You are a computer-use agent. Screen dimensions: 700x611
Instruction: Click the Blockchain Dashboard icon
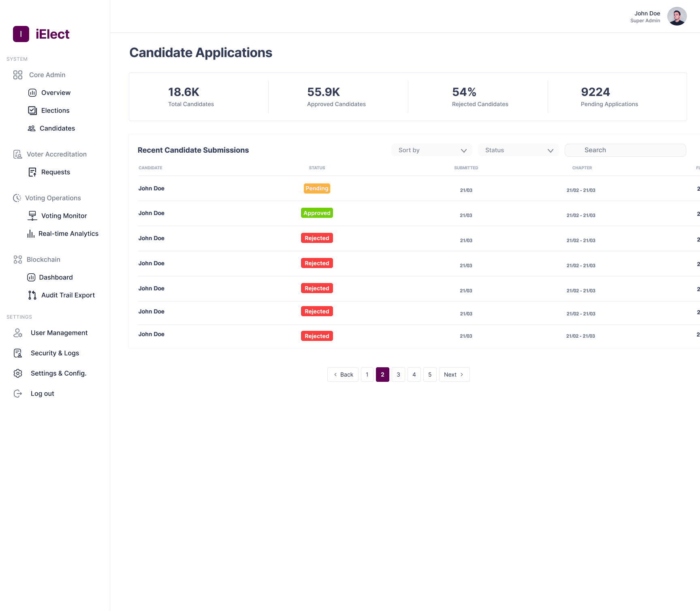[31, 277]
